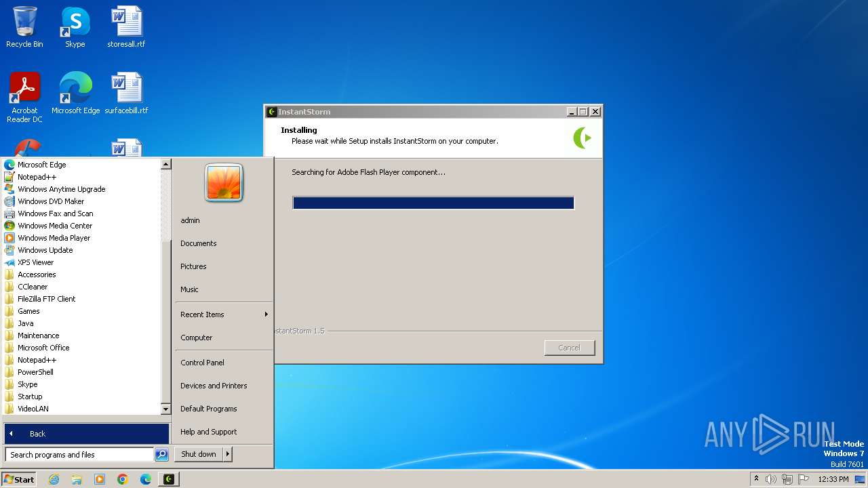The width and height of the screenshot is (868, 488).
Task: Open Default Programs
Action: 224,409
